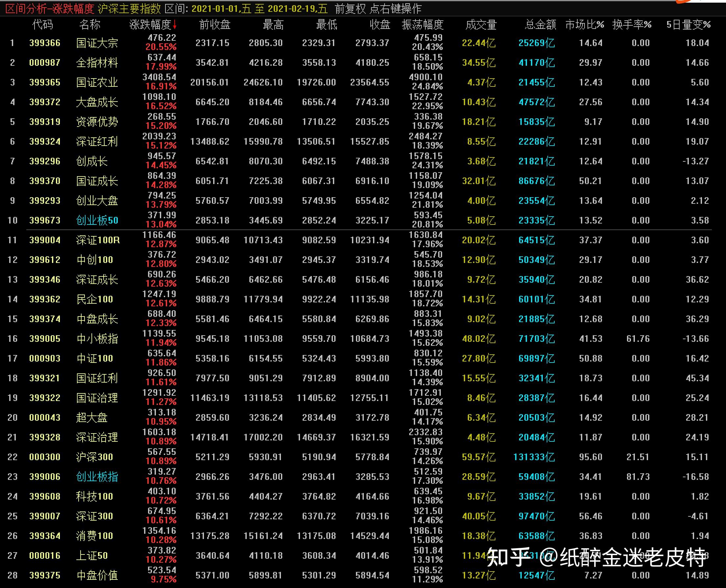The image size is (726, 588).
Task: Click 86676亿 total amount of 国证成长
Action: 537,181
